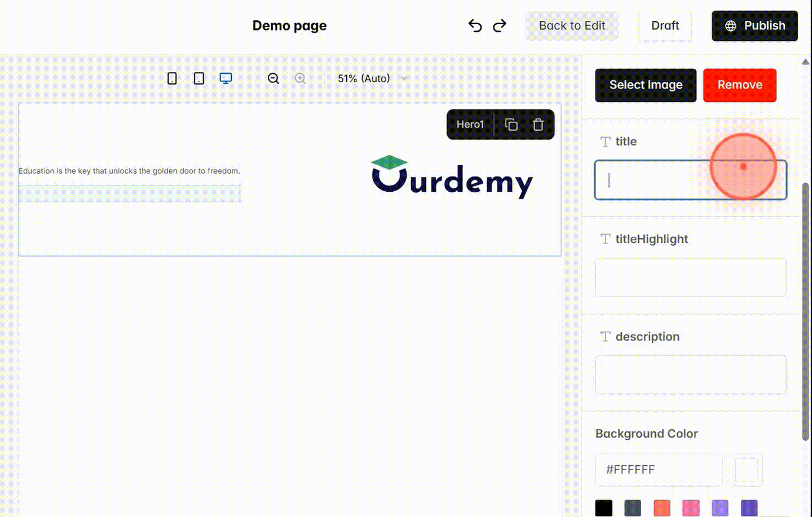Screen dimensions: 812x517
Task: Click the Draft status button
Action: [665, 25]
